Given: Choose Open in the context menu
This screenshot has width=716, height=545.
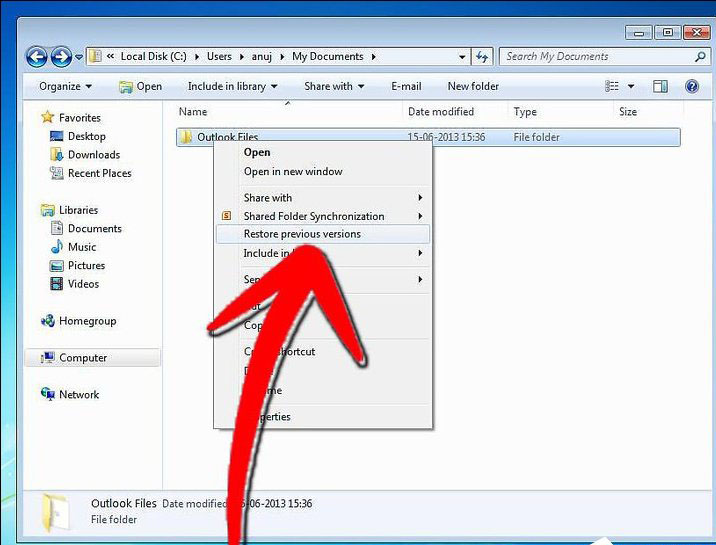Looking at the screenshot, I should [x=257, y=152].
